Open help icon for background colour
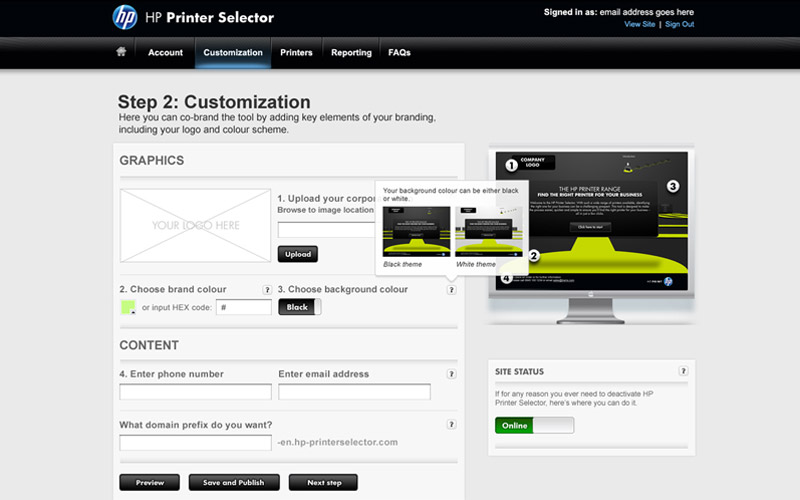This screenshot has height=500, width=800. 451,290
